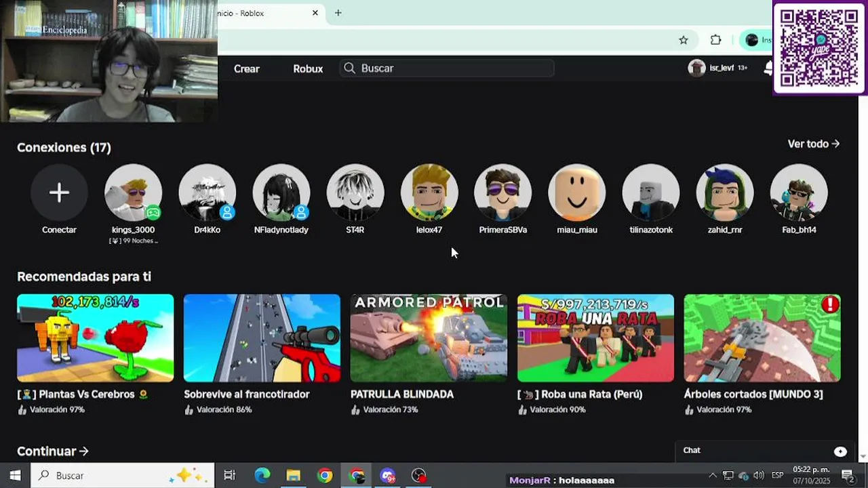868x488 pixels.
Task: Click the bookmark star in address bar
Action: click(x=684, y=40)
